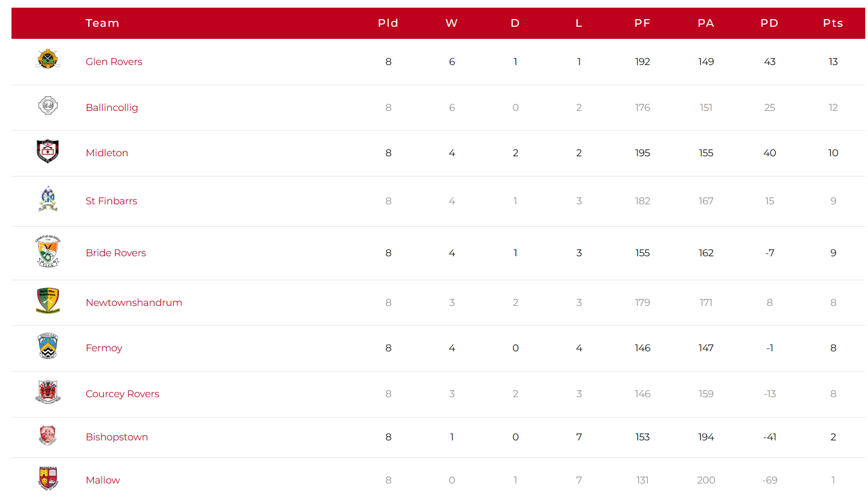Open the Ballincollig team link

click(x=112, y=108)
